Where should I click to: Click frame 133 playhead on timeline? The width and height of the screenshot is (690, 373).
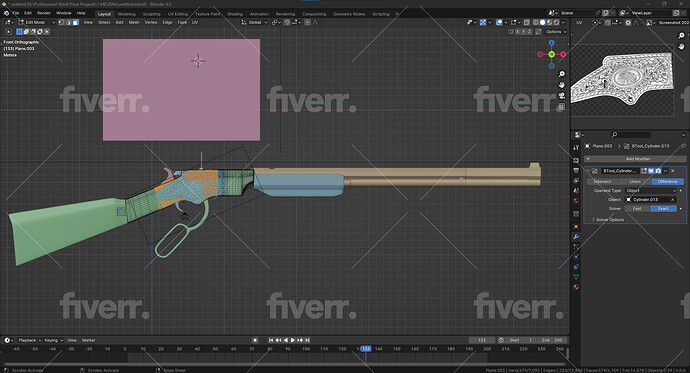tap(366, 348)
